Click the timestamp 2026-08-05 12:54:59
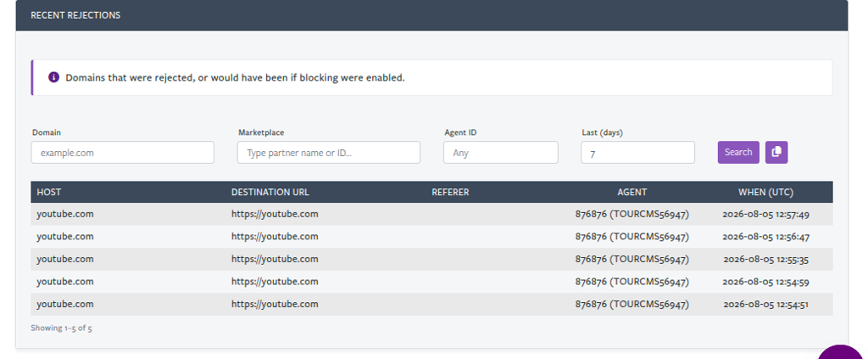 point(766,282)
